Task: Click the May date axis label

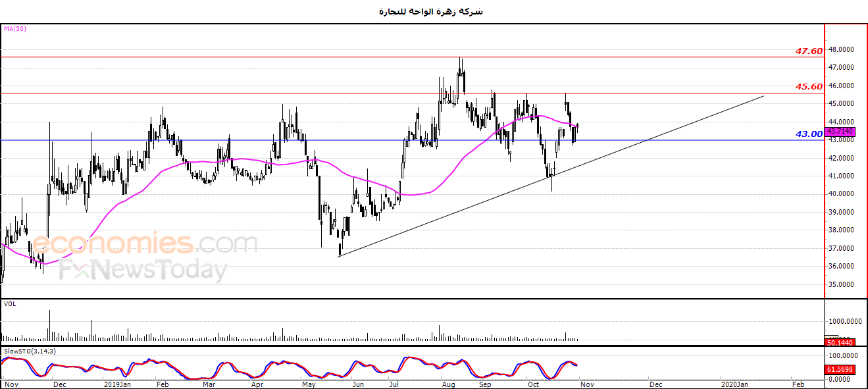Action: 309,383
